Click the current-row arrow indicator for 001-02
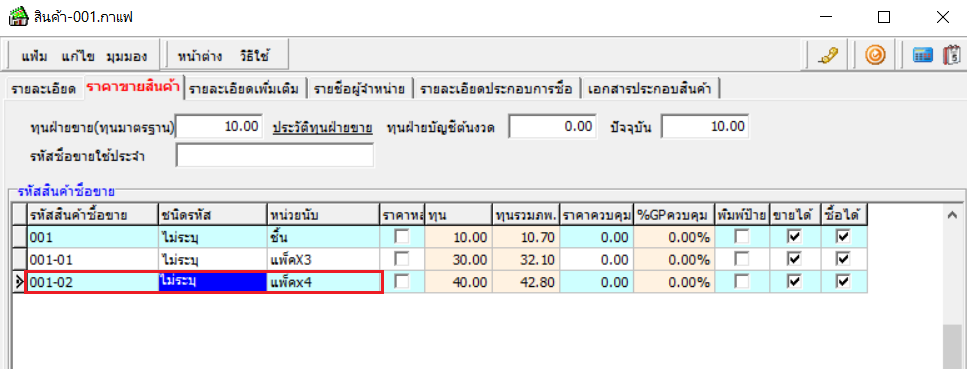Screen dimensions: 967x369 point(19,282)
